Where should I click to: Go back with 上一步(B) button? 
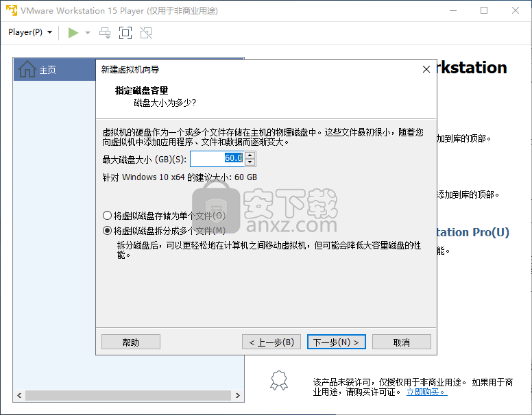click(x=271, y=342)
